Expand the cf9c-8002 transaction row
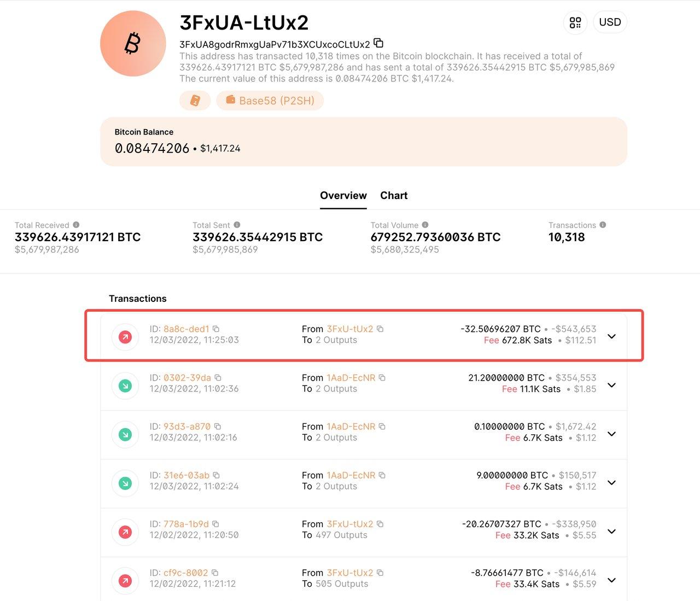The height and width of the screenshot is (601, 700). (611, 580)
